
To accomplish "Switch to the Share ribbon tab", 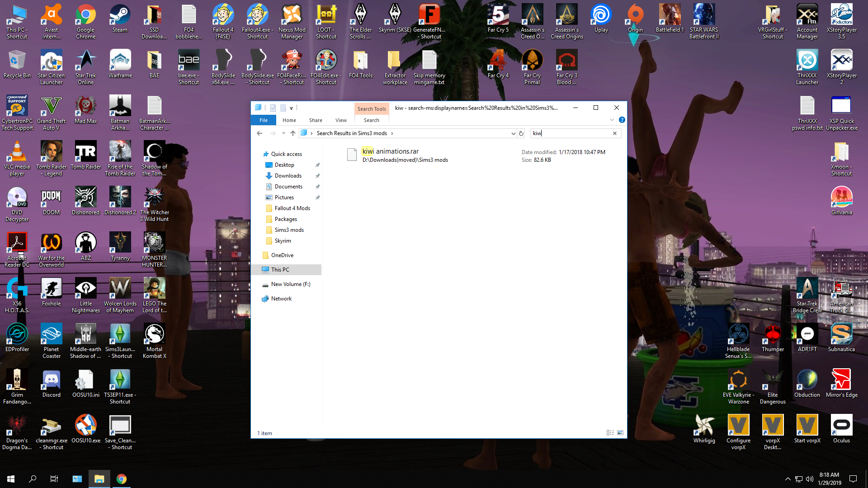I will 316,120.
